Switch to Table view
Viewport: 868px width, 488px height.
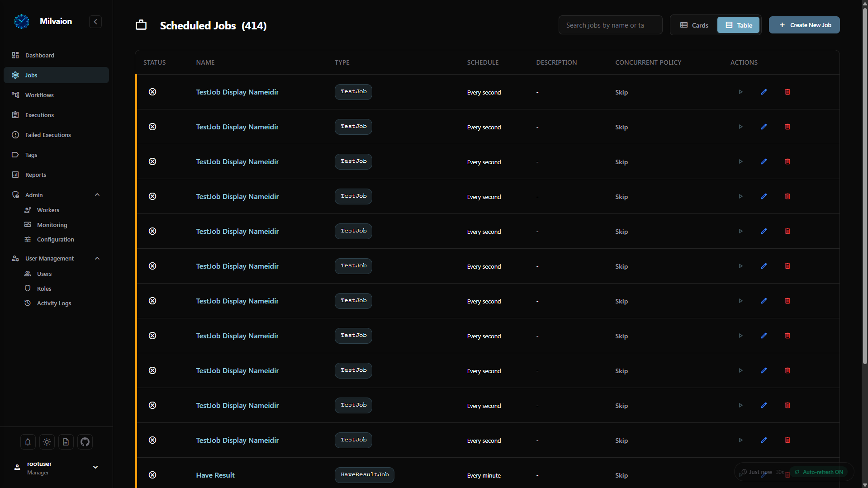click(738, 25)
